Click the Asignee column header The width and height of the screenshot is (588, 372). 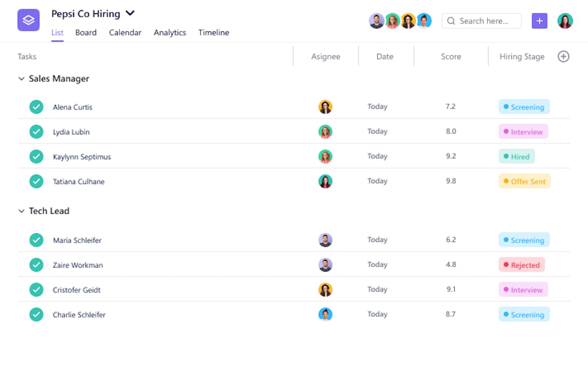[x=326, y=56]
